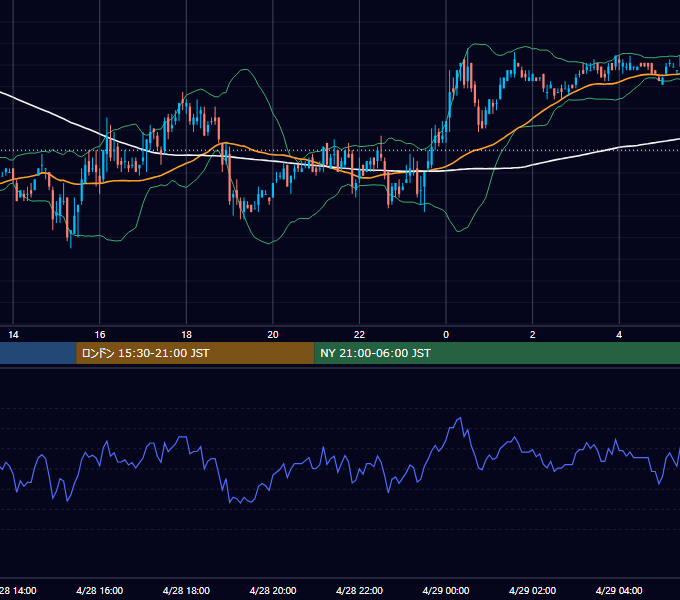Click the 4/28 20:00 time label

[x=273, y=590]
